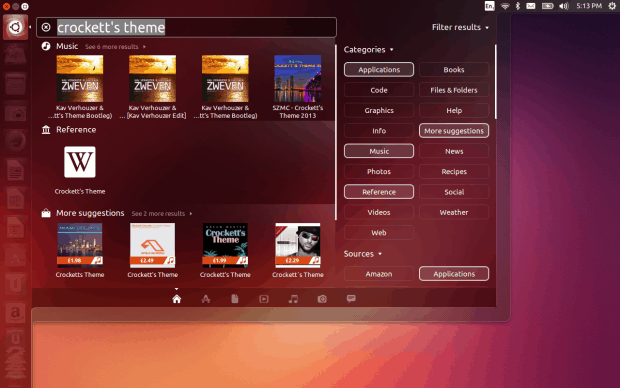Switch to the Applications lens icon
The width and height of the screenshot is (620, 388).
206,299
